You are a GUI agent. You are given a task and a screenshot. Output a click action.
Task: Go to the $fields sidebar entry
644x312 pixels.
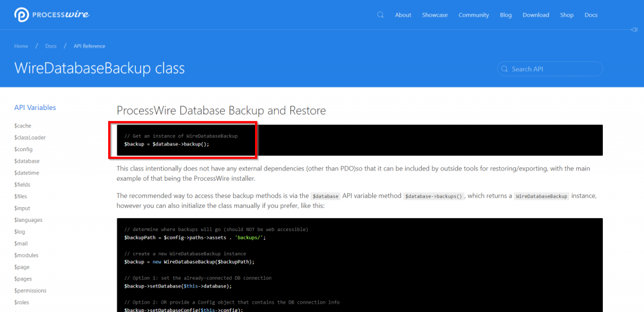[x=23, y=185]
